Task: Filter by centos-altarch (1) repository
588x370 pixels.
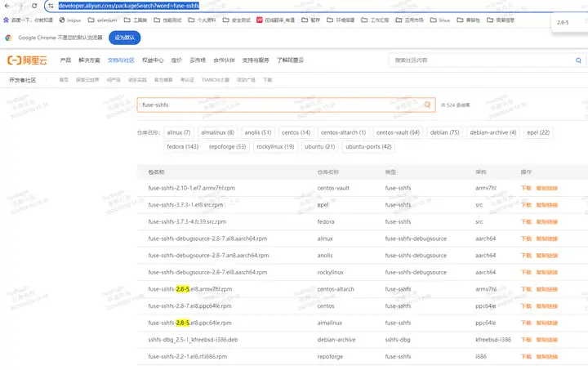Action: [344, 132]
